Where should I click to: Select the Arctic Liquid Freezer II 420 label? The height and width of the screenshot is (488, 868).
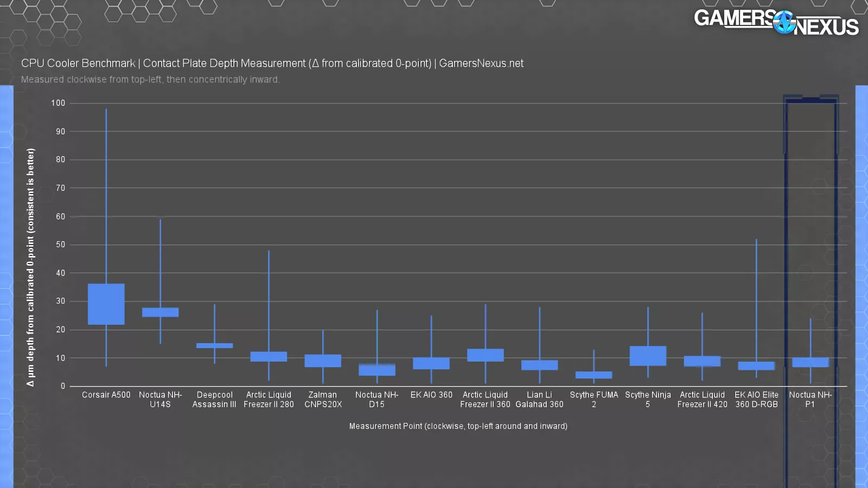(702, 400)
